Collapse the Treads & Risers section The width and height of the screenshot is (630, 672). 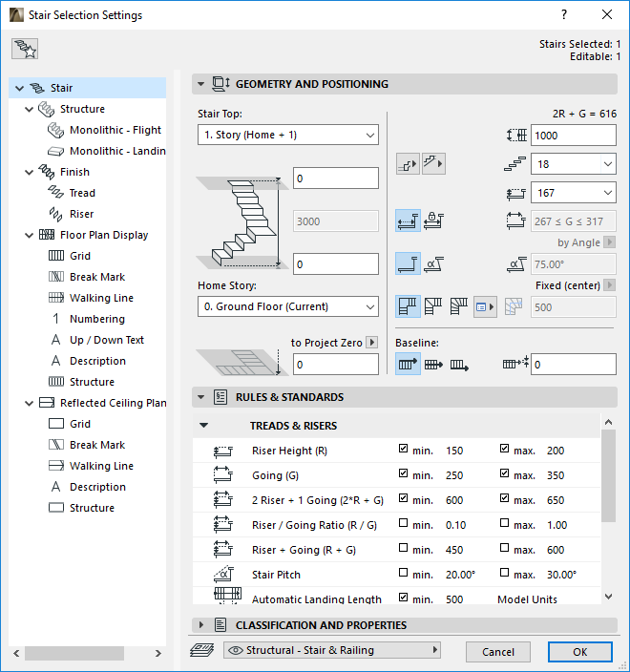coord(204,426)
